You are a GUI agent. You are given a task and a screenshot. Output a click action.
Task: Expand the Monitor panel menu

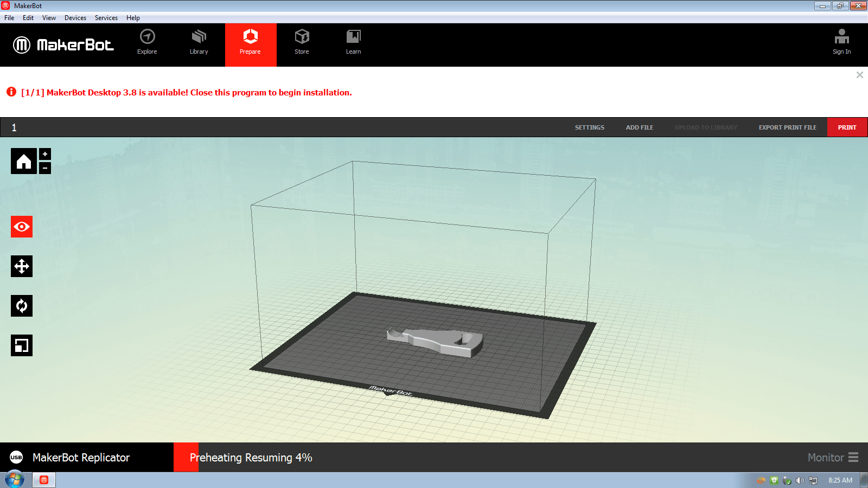click(x=833, y=458)
